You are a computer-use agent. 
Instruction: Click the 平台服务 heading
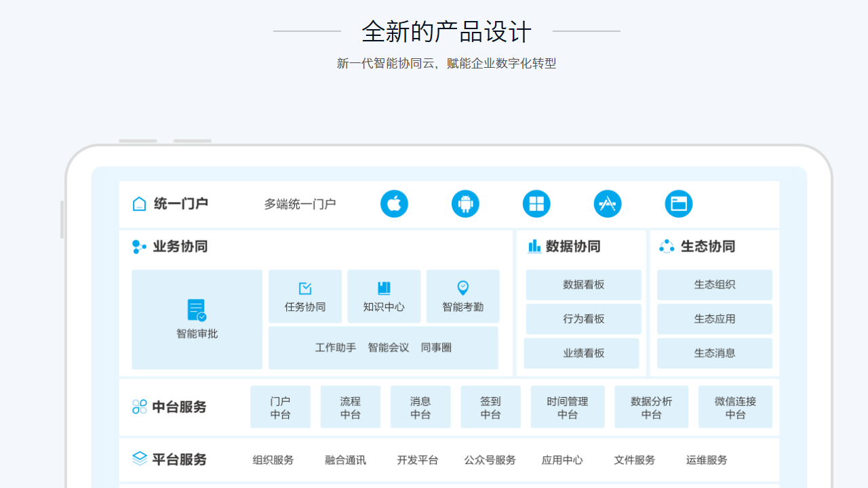pos(180,460)
